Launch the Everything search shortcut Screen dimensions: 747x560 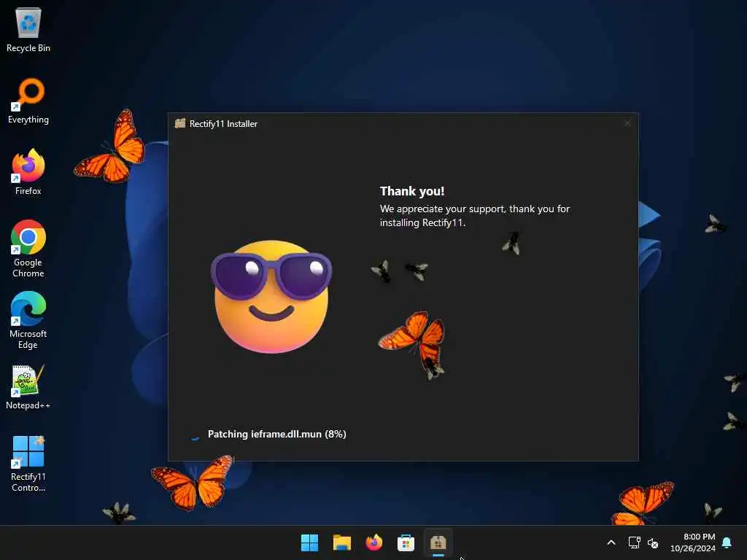click(28, 101)
